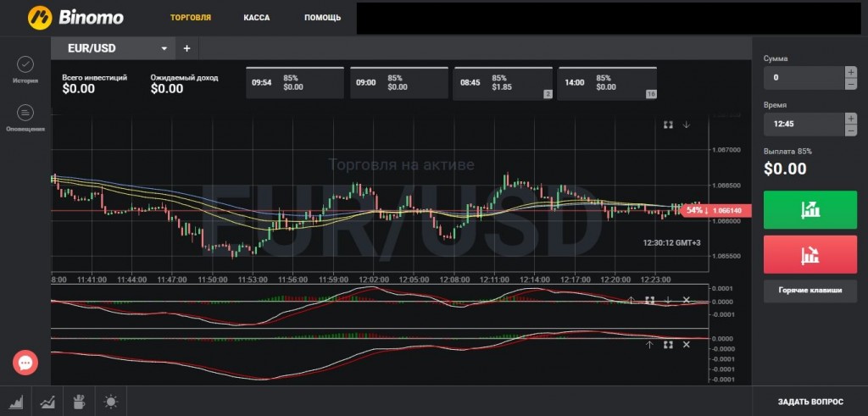Click the Binomo logo
Viewport: 868px width, 416px height.
click(x=75, y=17)
